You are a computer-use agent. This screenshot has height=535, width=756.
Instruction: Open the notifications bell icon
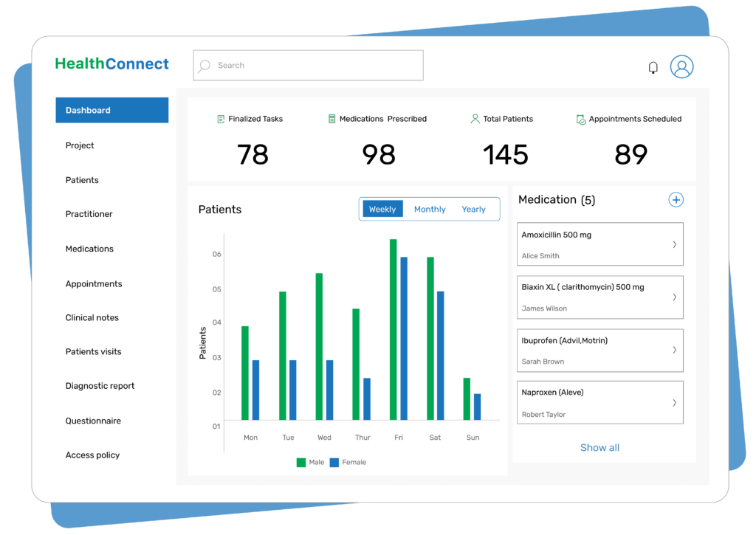[x=653, y=66]
